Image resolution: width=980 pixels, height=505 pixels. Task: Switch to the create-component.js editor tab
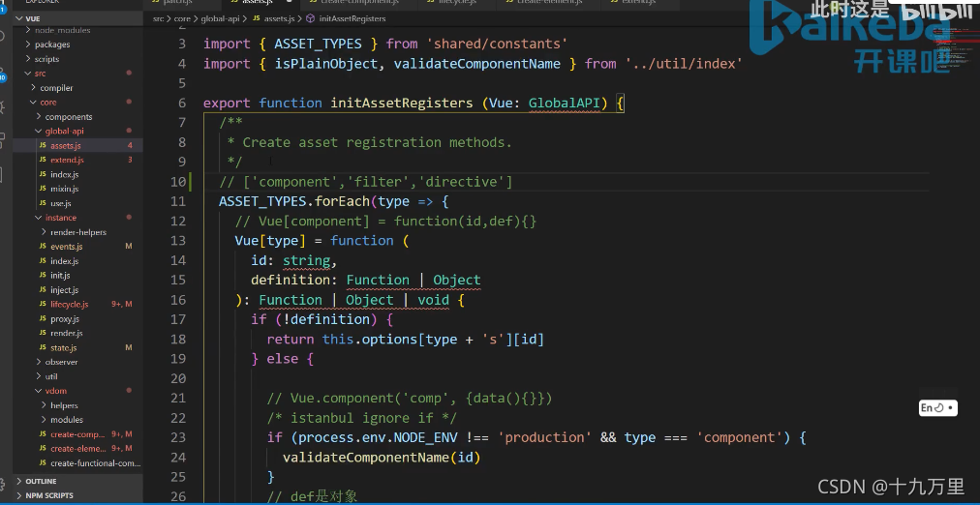coord(358,3)
